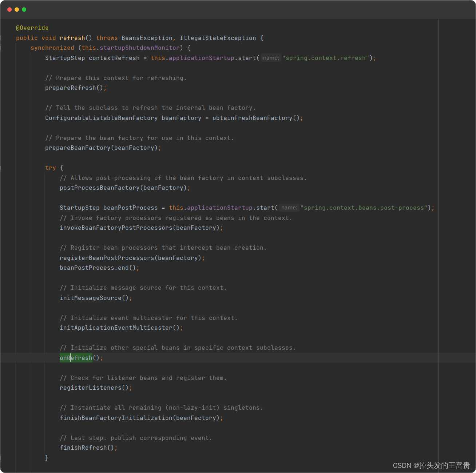Image resolution: width=476 pixels, height=473 pixels.
Task: Click the comment "Prepare this context for refreshing."
Action: (116, 78)
